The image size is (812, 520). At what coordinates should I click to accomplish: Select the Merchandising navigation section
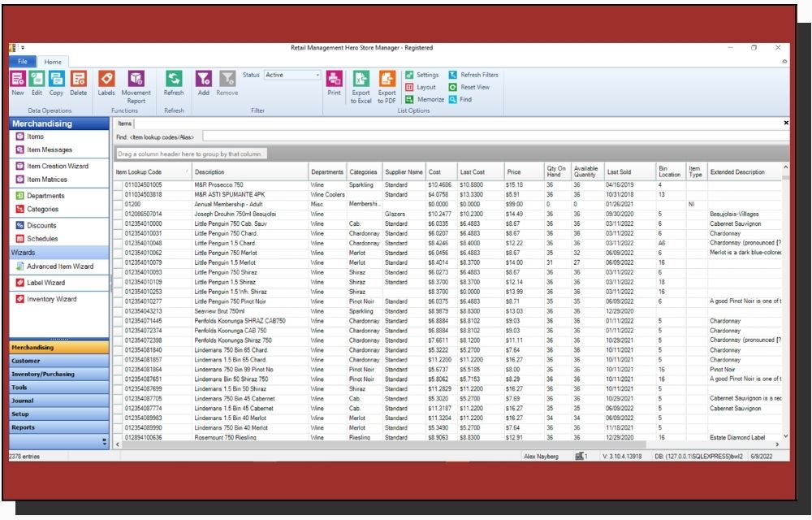coord(59,348)
